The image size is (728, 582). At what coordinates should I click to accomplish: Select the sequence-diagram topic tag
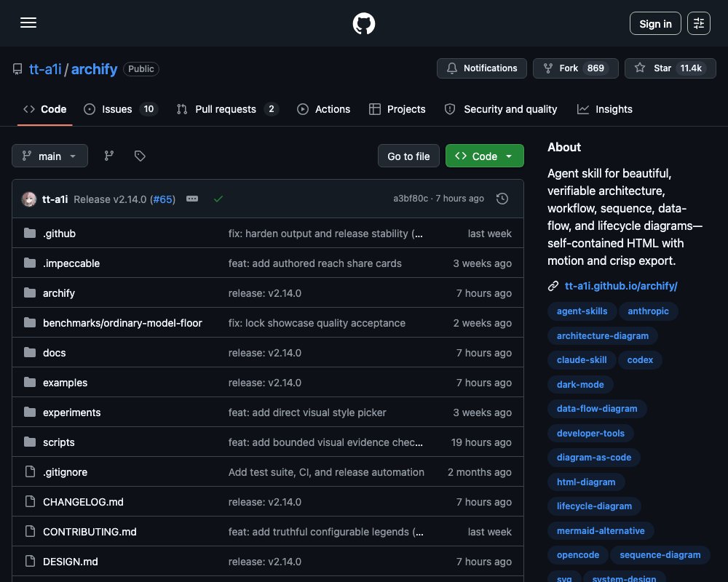pyautogui.click(x=660, y=554)
